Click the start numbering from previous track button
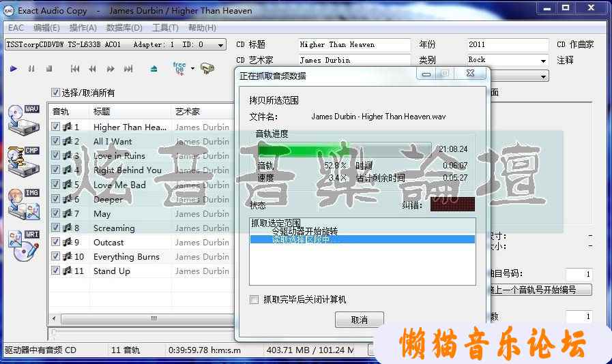 point(541,290)
